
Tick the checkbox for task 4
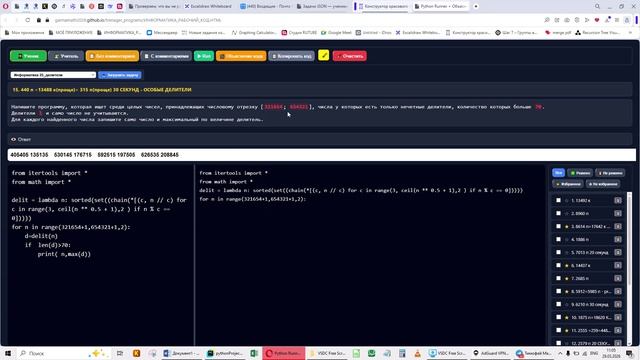click(558, 239)
